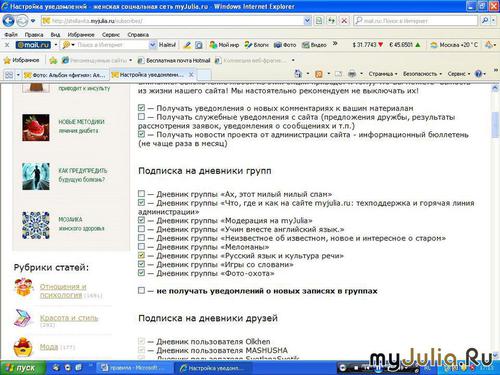Refresh the page with the green arrows icon
Image resolution: width=500 pixels, height=375 pixels.
coord(331,21)
